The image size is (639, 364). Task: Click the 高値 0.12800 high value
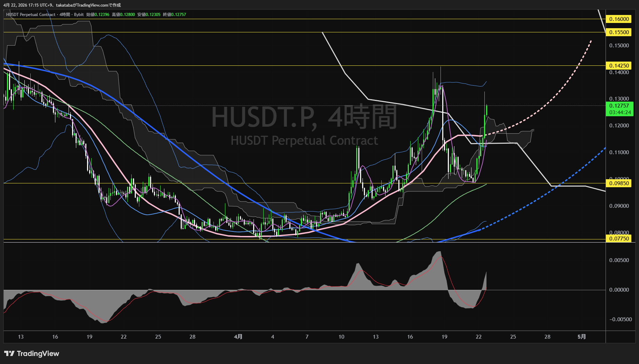(x=123, y=15)
